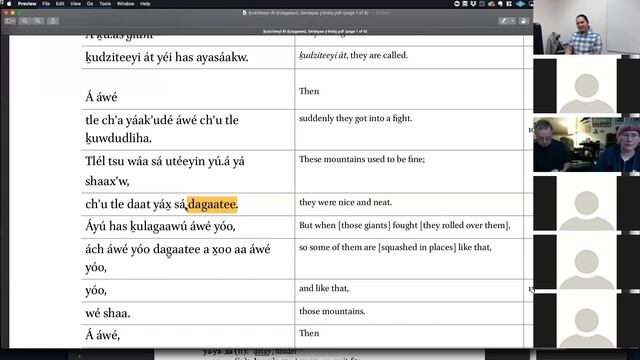640x360 pixels.
Task: Click the blue diamond menu bar icon
Action: (520, 4)
